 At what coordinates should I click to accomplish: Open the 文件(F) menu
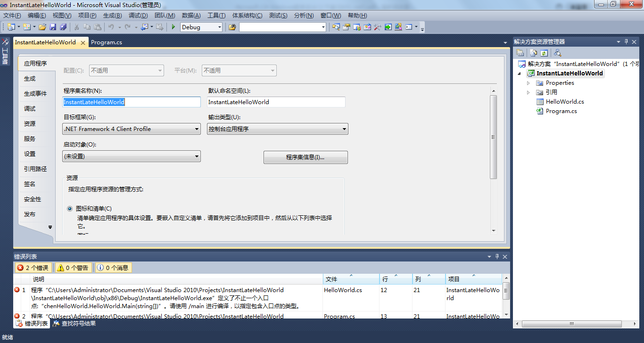coord(12,16)
